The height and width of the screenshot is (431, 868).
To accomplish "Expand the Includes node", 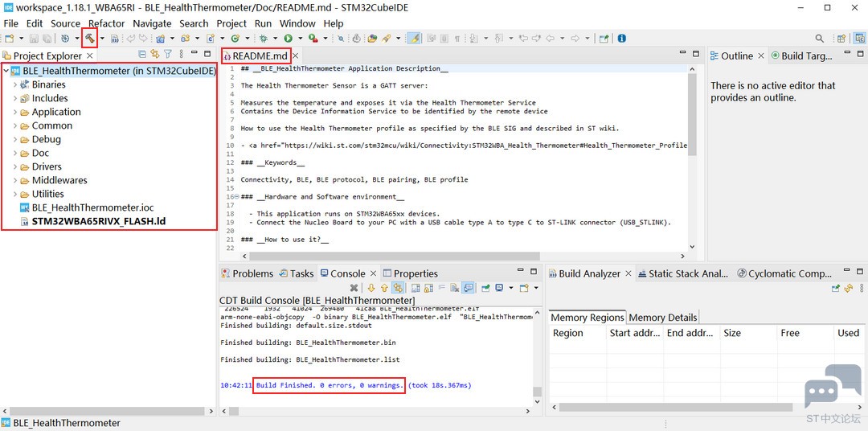I will [15, 98].
